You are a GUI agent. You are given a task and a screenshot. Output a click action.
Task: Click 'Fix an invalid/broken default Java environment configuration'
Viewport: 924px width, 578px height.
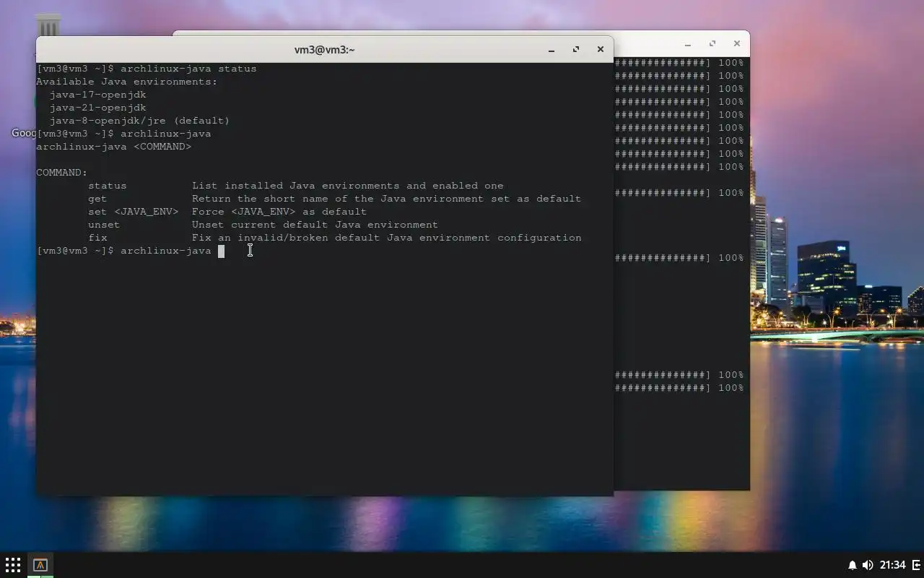pos(387,238)
